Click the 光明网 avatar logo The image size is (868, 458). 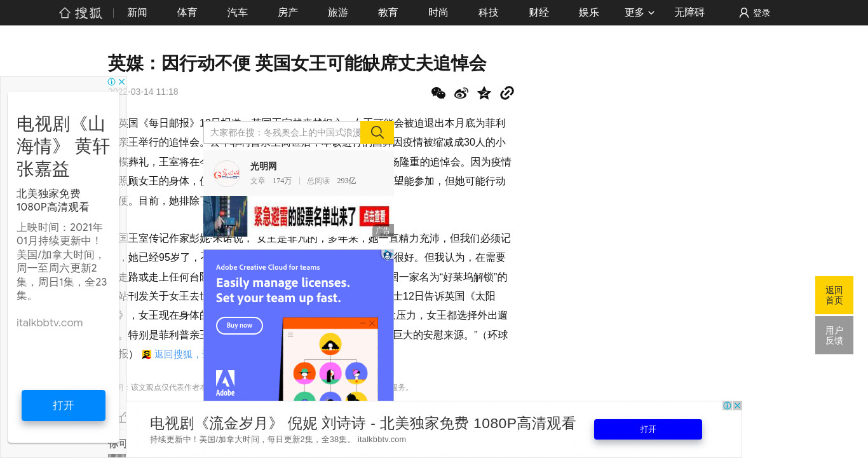coord(226,173)
